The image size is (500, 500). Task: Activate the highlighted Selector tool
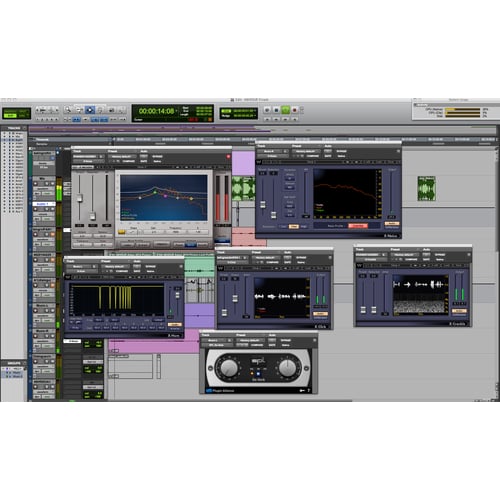(90, 109)
